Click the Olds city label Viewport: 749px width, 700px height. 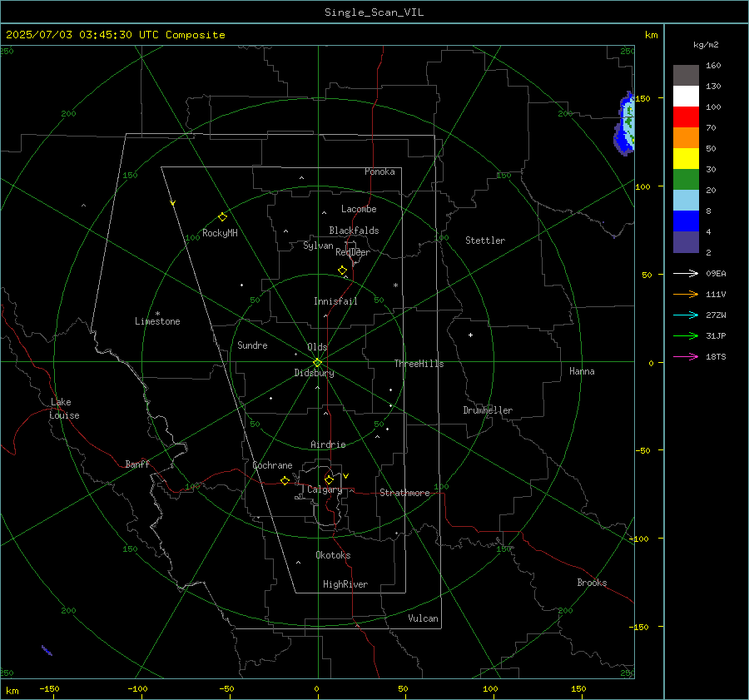coord(317,347)
